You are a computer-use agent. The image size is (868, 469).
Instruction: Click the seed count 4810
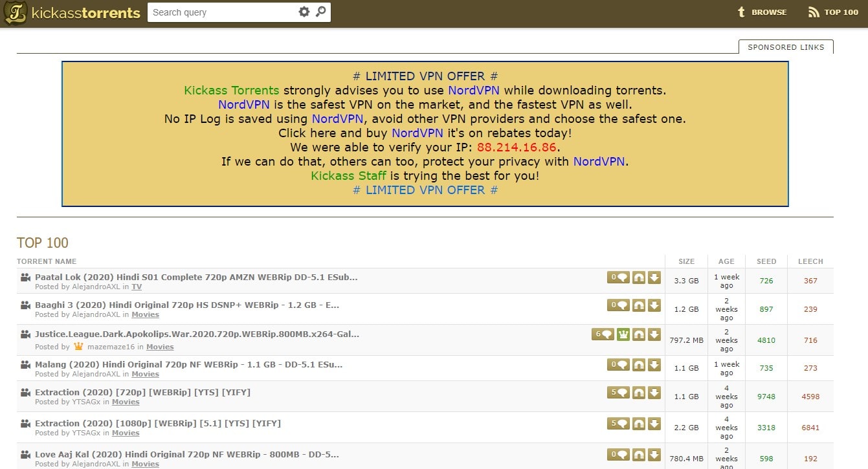[x=766, y=340]
